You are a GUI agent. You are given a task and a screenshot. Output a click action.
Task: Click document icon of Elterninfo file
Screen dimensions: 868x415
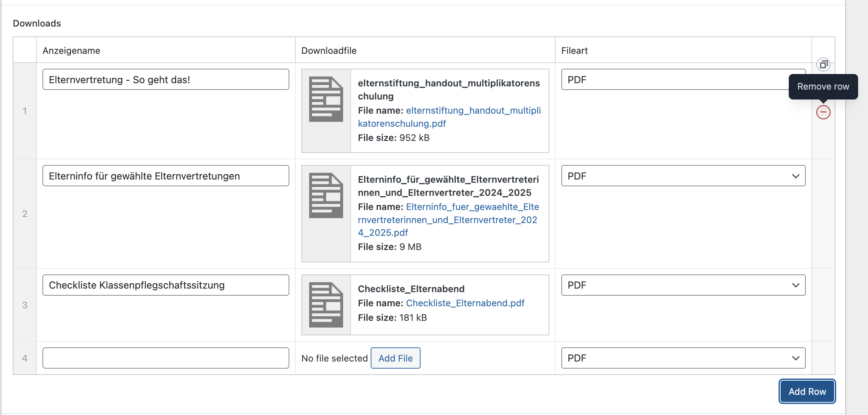pyautogui.click(x=326, y=195)
